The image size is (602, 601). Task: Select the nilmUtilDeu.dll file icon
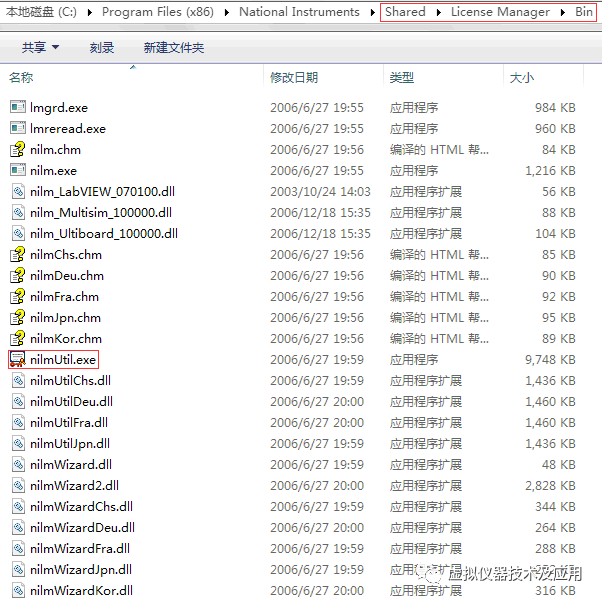coord(18,401)
